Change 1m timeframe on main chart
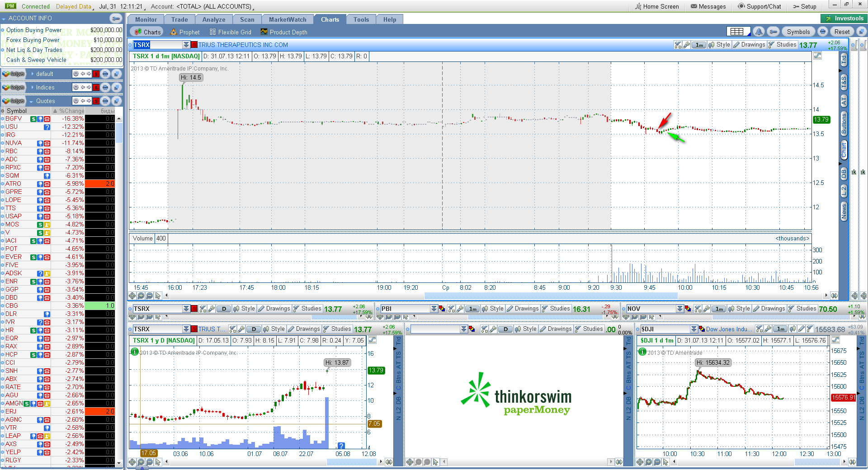 (699, 45)
